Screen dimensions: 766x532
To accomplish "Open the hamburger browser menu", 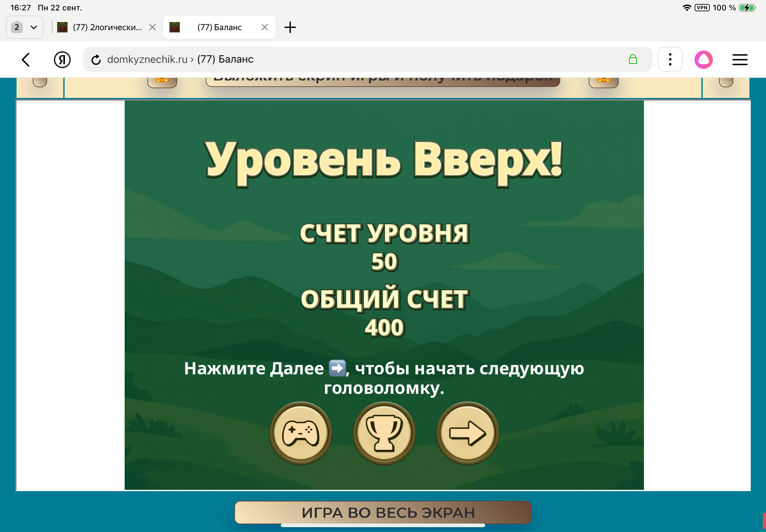I will pyautogui.click(x=740, y=60).
